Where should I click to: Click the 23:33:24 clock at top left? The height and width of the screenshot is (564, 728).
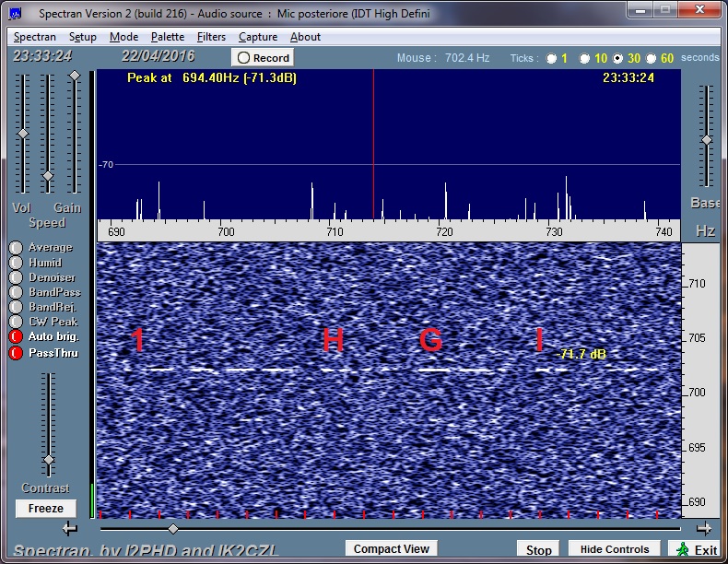point(42,56)
